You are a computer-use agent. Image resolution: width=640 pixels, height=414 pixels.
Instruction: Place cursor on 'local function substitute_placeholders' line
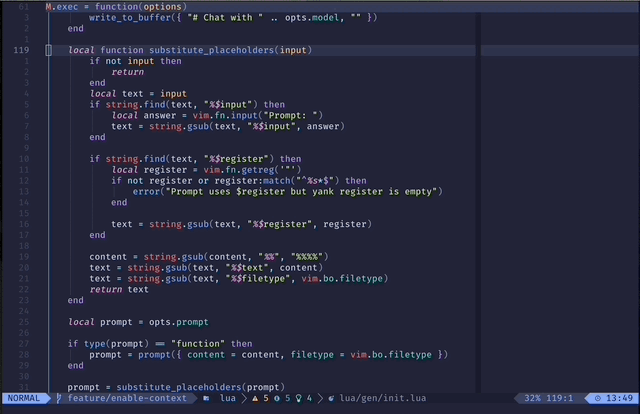[190, 50]
